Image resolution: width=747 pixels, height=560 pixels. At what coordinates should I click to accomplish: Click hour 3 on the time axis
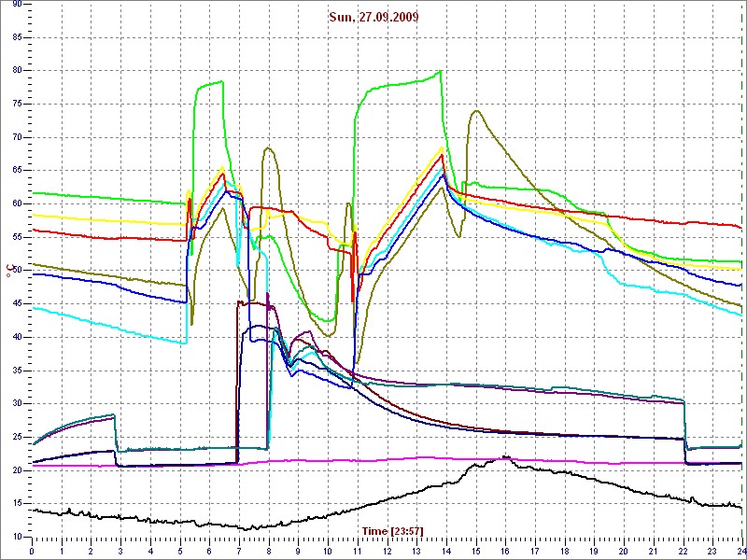click(120, 550)
